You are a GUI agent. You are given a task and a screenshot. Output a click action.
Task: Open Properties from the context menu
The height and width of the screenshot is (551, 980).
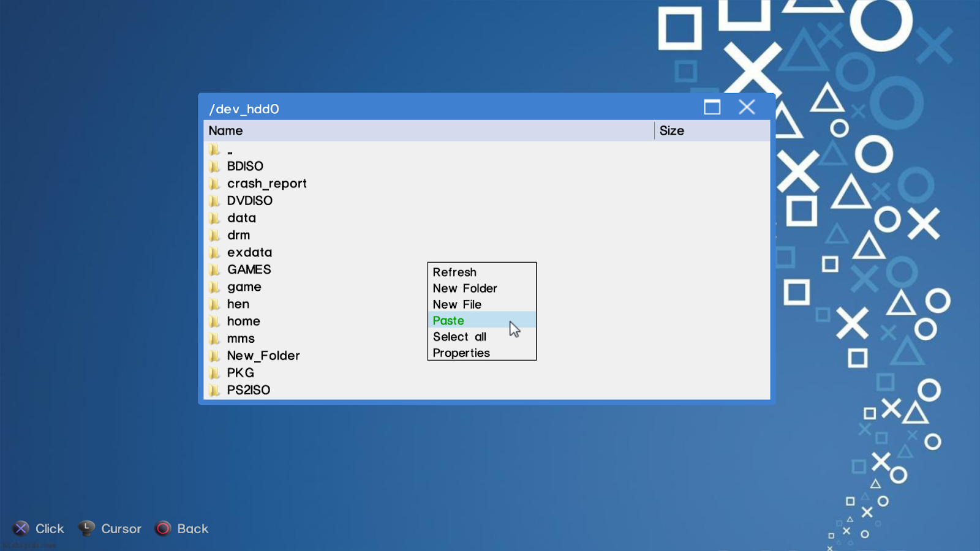point(481,353)
